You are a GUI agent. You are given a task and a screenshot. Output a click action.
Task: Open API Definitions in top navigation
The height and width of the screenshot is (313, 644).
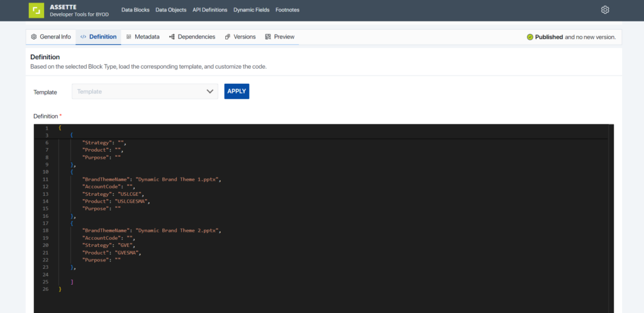(x=210, y=10)
